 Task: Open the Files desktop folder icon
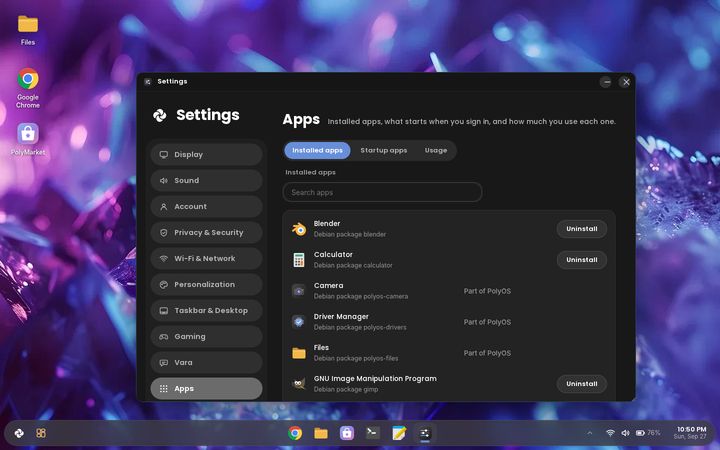[28, 24]
